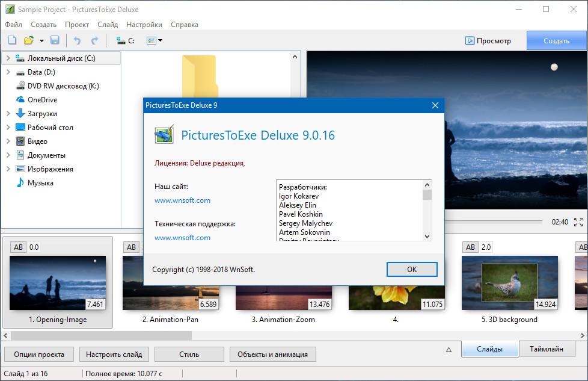Open the dropdown arrow next to open folder icon
The width and height of the screenshot is (588, 381).
[41, 40]
